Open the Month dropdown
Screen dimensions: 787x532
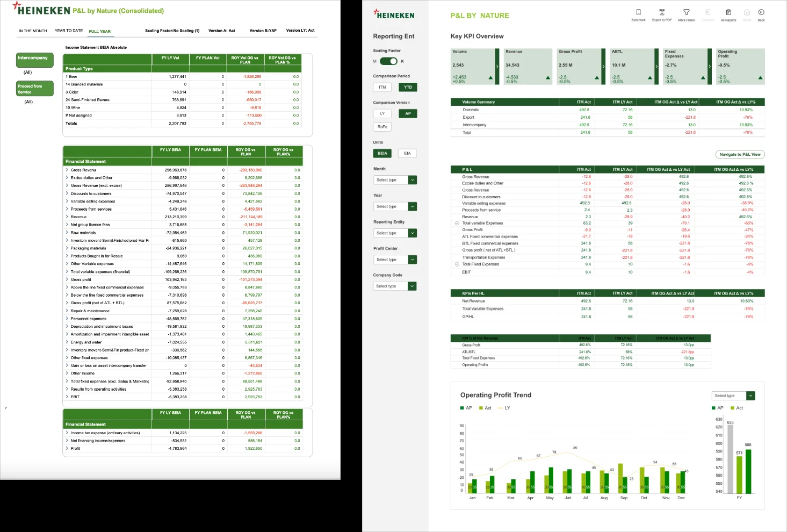[x=395, y=180]
